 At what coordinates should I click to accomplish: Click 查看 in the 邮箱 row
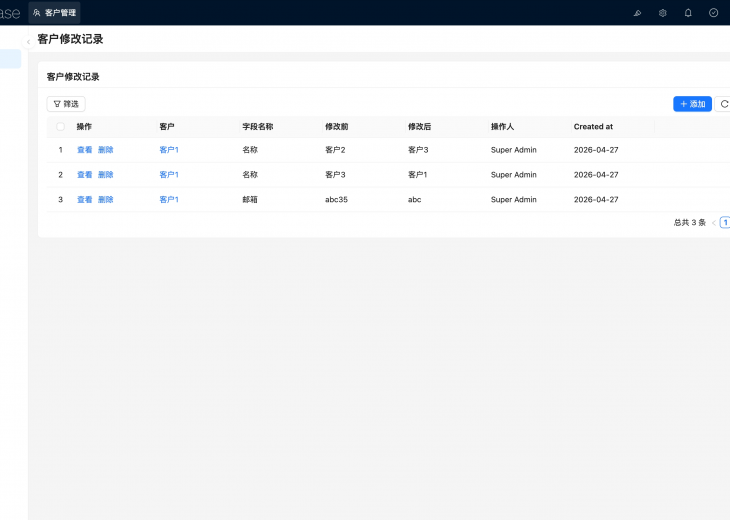point(84,200)
